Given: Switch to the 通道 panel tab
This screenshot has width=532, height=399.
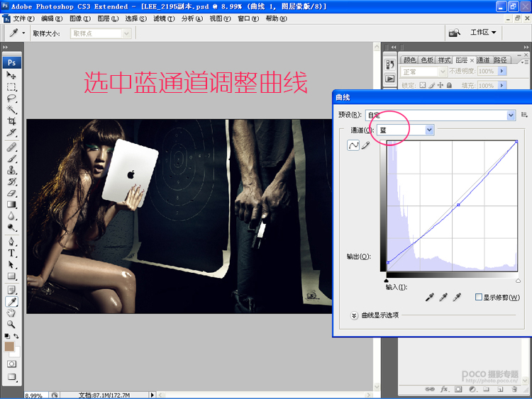Looking at the screenshot, I should (483, 60).
